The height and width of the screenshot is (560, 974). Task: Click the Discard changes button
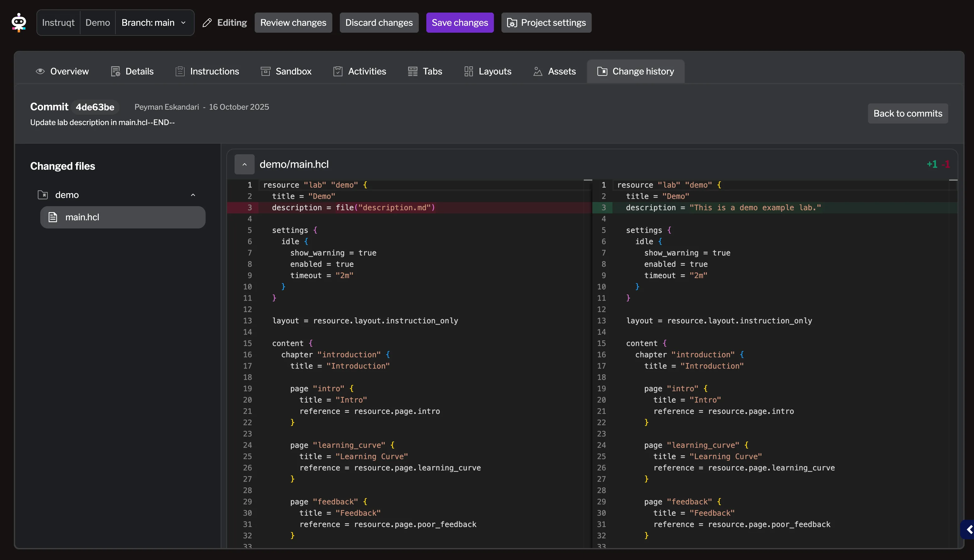(x=379, y=22)
